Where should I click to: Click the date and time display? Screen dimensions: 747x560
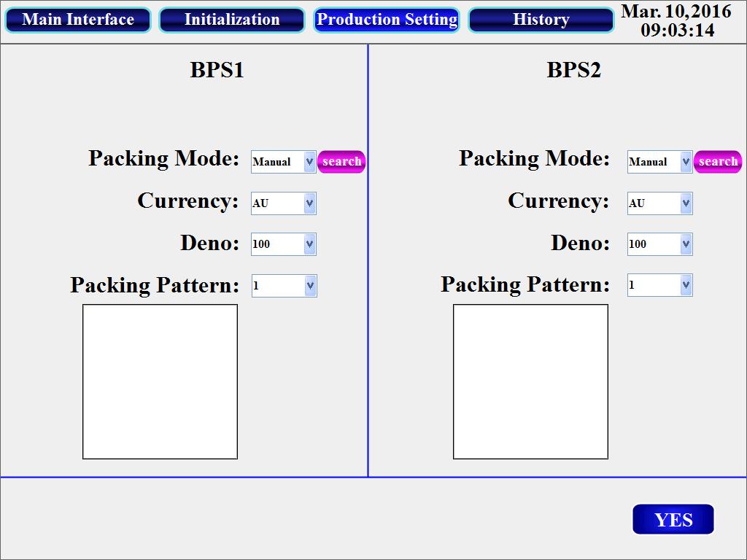tap(676, 21)
